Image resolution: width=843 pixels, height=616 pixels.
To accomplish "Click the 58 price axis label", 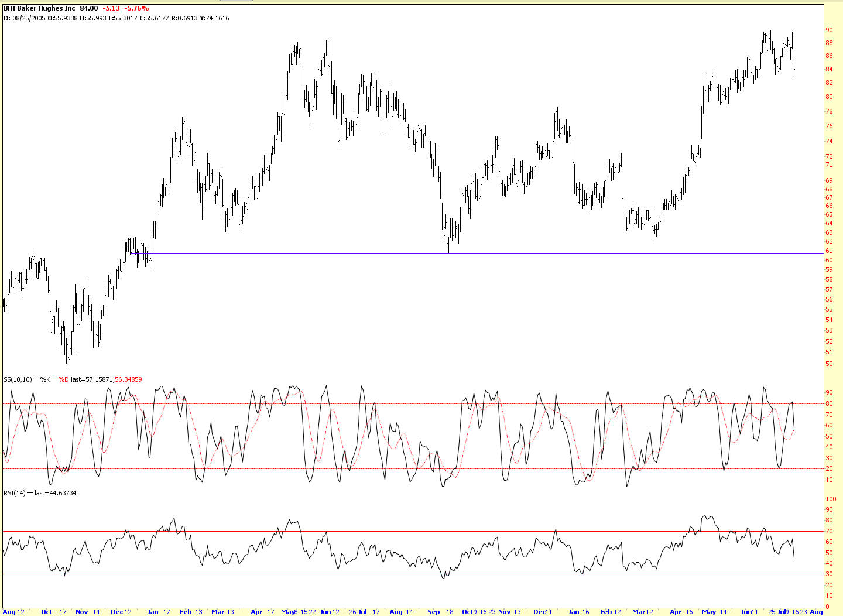I will point(829,280).
